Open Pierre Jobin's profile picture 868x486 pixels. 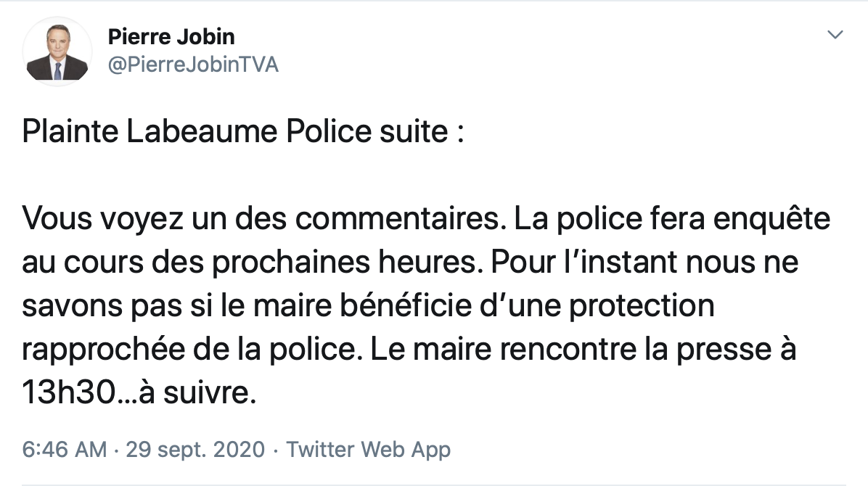click(x=57, y=52)
